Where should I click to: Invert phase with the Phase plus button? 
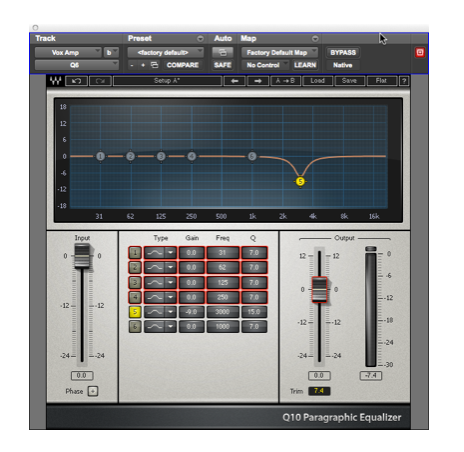click(x=93, y=391)
